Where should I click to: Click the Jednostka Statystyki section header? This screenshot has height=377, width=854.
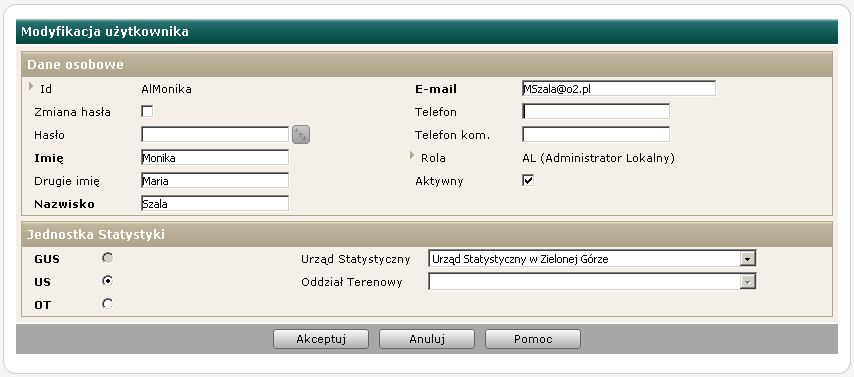click(427, 235)
